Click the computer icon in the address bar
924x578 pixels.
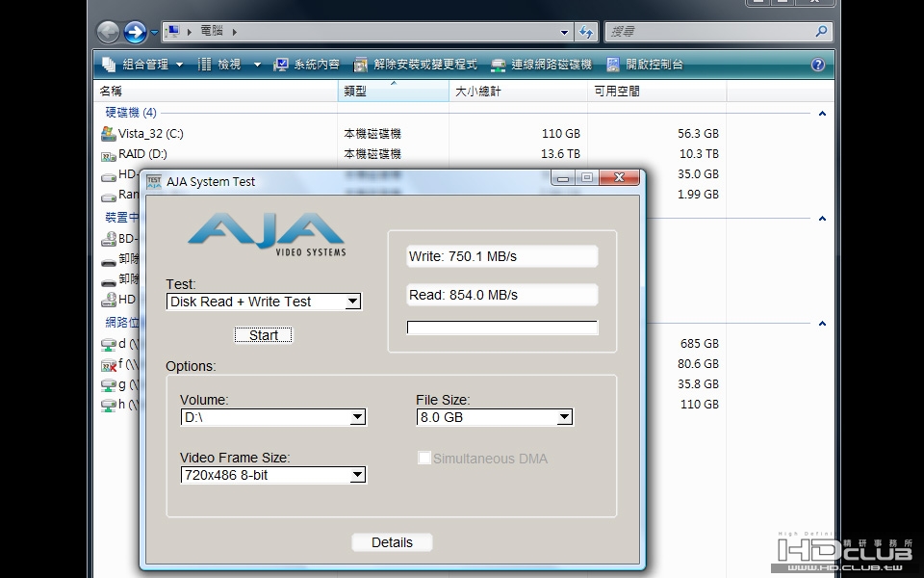[x=172, y=31]
